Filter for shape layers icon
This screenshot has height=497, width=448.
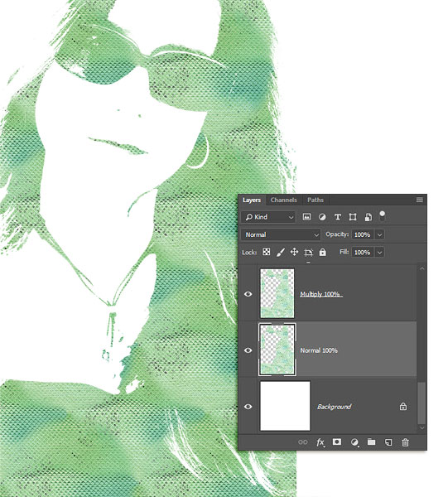point(353,217)
